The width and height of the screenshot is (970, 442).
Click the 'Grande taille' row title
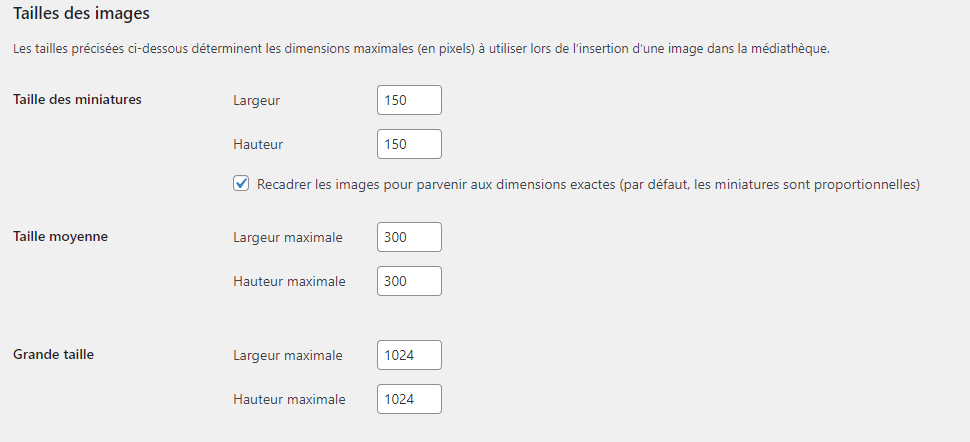[x=54, y=354]
